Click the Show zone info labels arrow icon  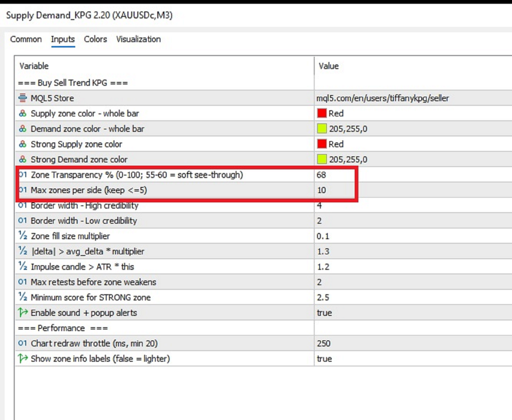23,358
